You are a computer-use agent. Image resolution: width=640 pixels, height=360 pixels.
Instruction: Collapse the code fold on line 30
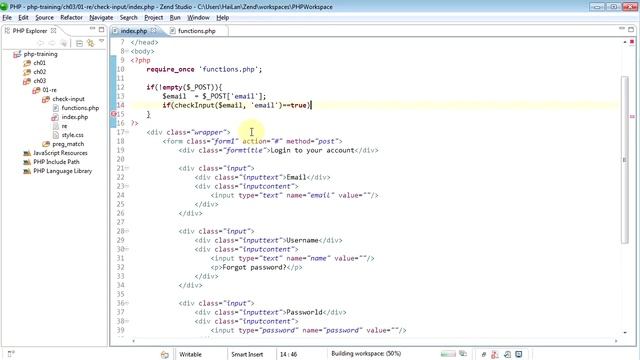pyautogui.click(x=127, y=249)
